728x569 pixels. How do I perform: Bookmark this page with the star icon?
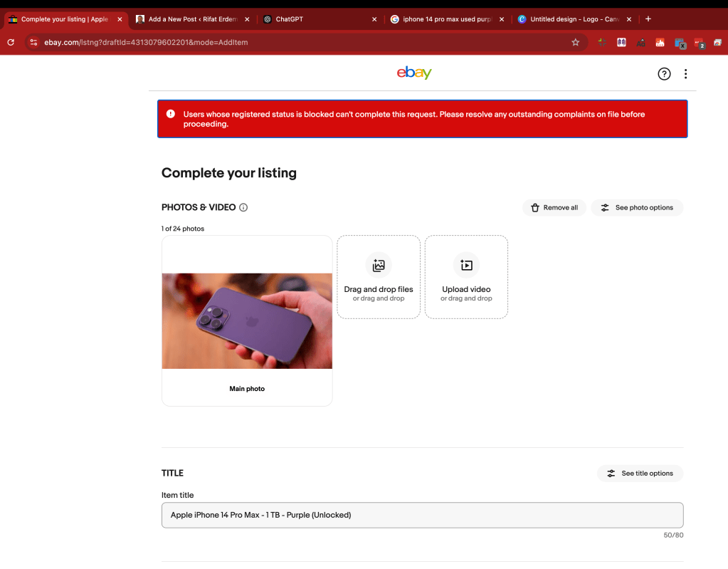[575, 42]
